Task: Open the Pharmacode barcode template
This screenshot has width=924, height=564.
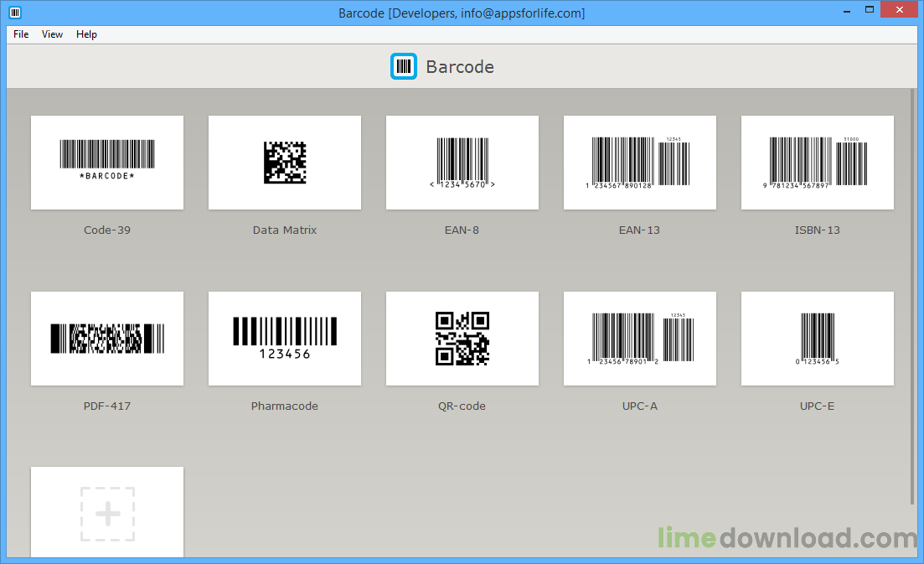Action: (284, 338)
